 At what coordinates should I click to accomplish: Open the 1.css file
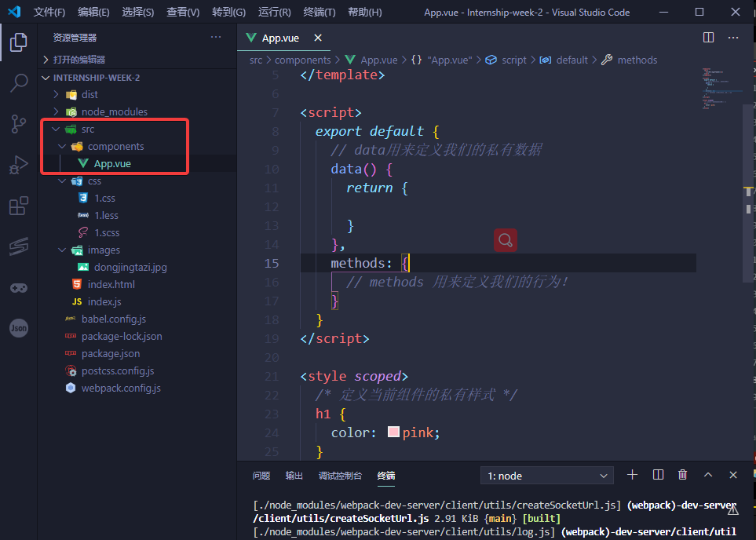[x=137, y=198]
